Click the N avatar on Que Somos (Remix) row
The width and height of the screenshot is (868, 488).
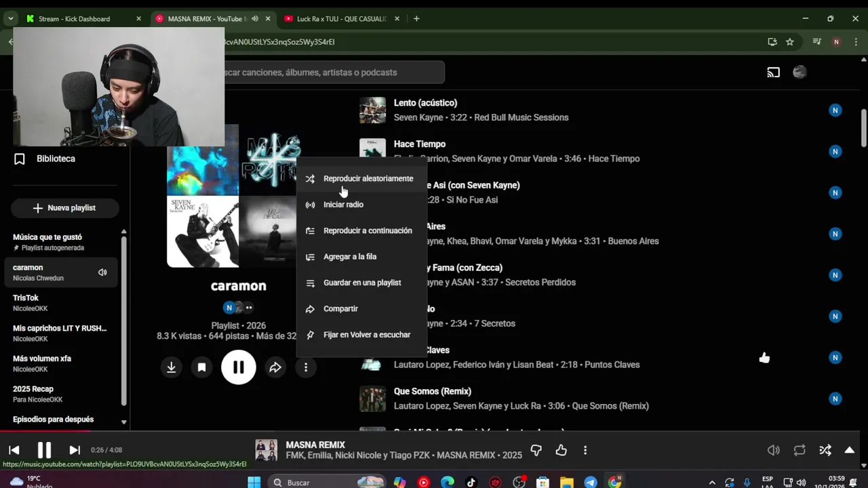pyautogui.click(x=835, y=399)
